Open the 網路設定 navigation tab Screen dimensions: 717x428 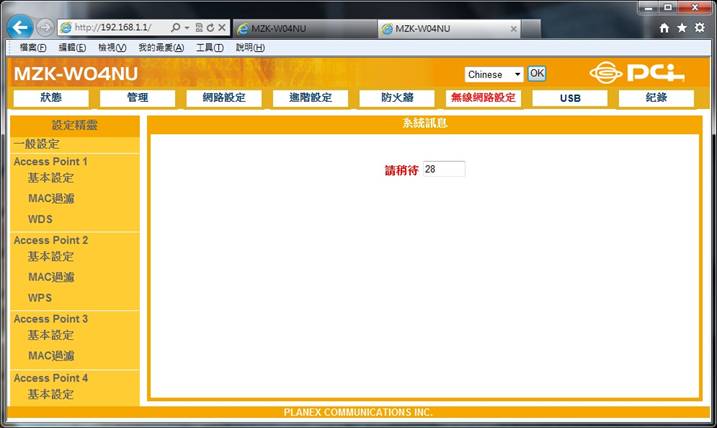[224, 98]
